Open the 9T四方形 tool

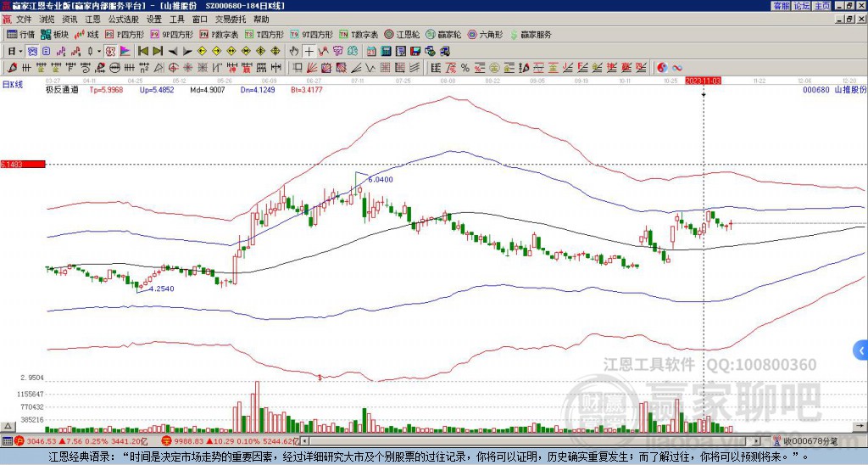311,34
